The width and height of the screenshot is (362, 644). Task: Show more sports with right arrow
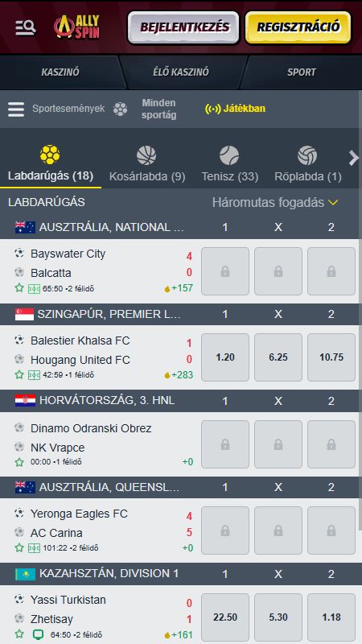(x=353, y=158)
